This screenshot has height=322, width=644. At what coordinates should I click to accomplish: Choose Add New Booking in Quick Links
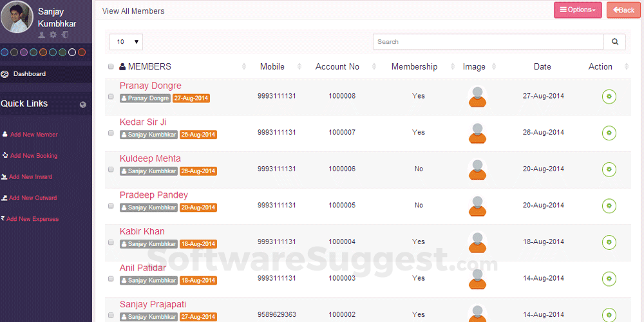(x=33, y=156)
